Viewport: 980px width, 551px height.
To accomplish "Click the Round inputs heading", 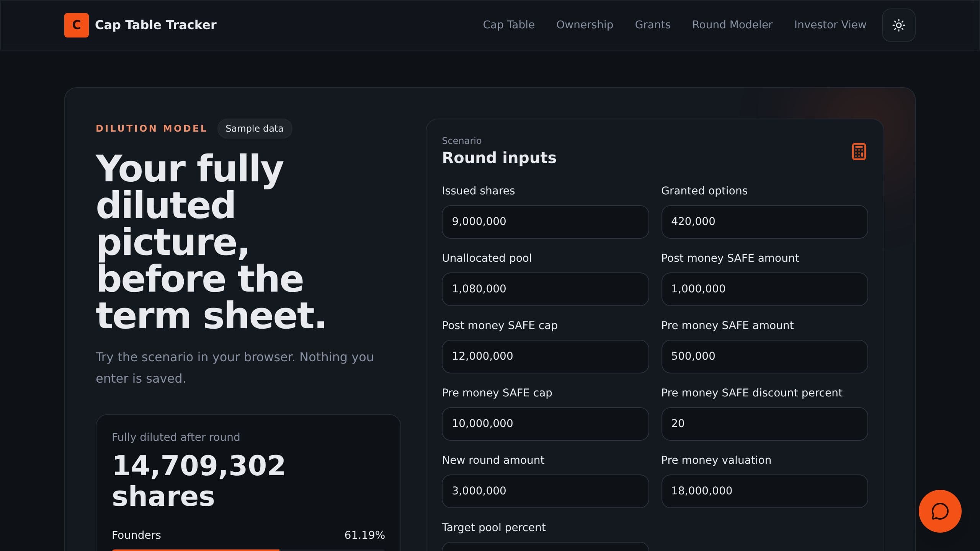I will coord(499,158).
